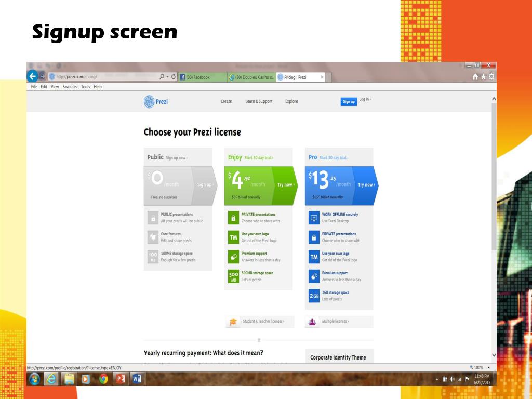This screenshot has height=399, width=532.
Task: Click Try now on Pro plan
Action: tap(366, 185)
